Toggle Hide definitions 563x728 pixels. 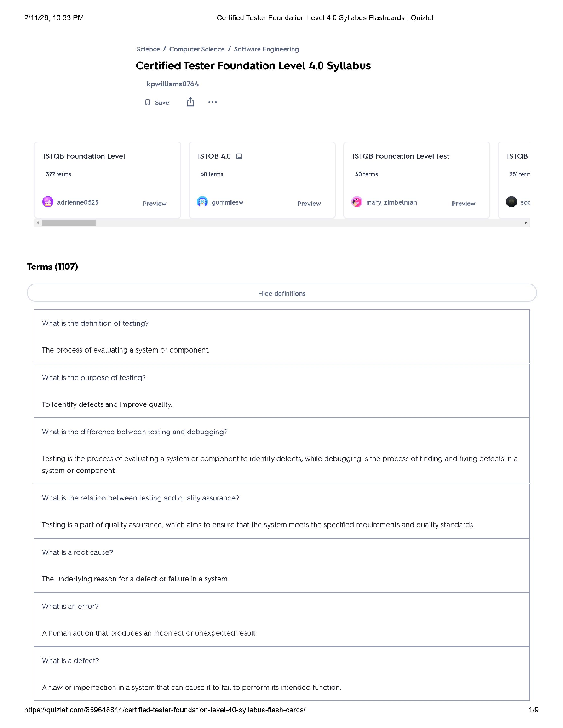coord(281,293)
